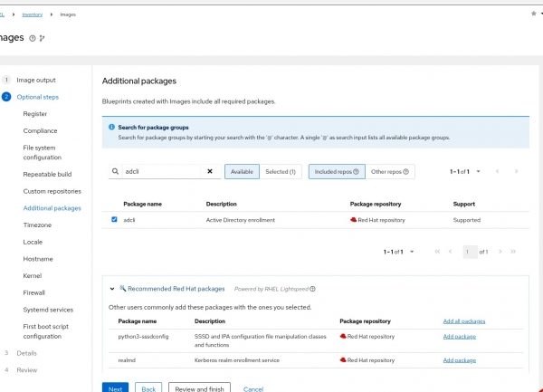Add the python3-sssdconfig package

point(460,337)
